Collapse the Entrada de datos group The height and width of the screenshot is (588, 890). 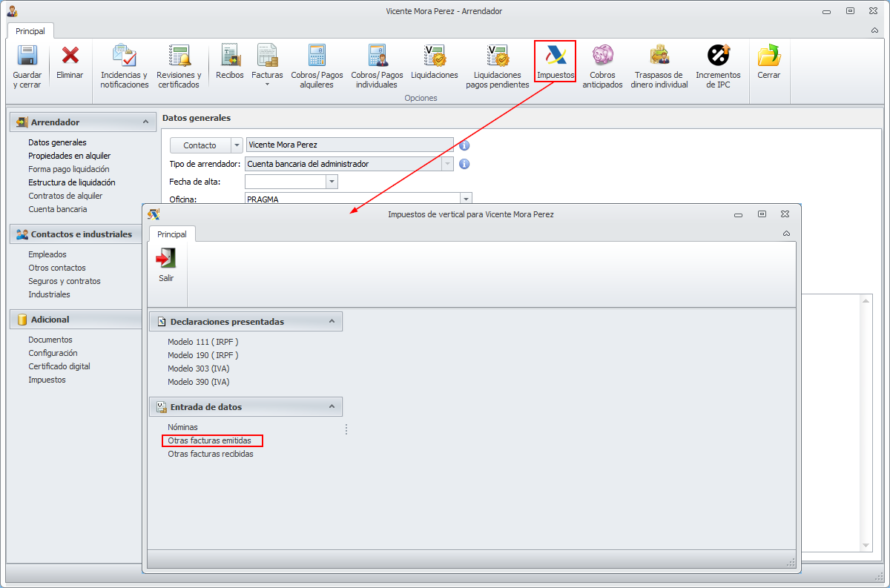coord(332,406)
